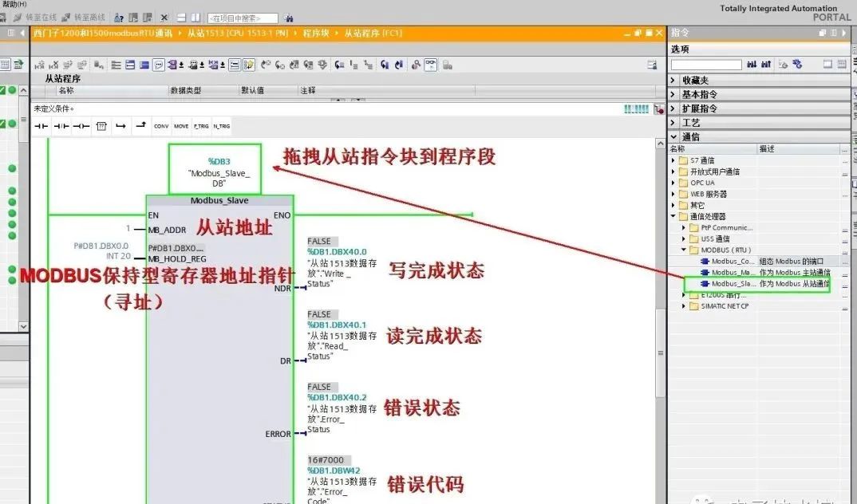The height and width of the screenshot is (504, 857).
Task: Type in the project search field
Action: click(242, 18)
